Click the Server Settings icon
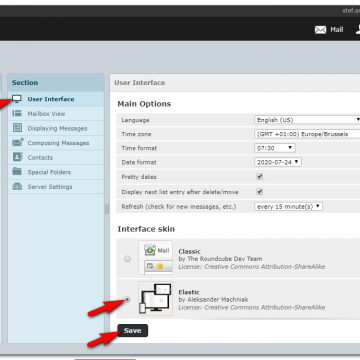Screen dimensions: 360x360 click(x=17, y=186)
